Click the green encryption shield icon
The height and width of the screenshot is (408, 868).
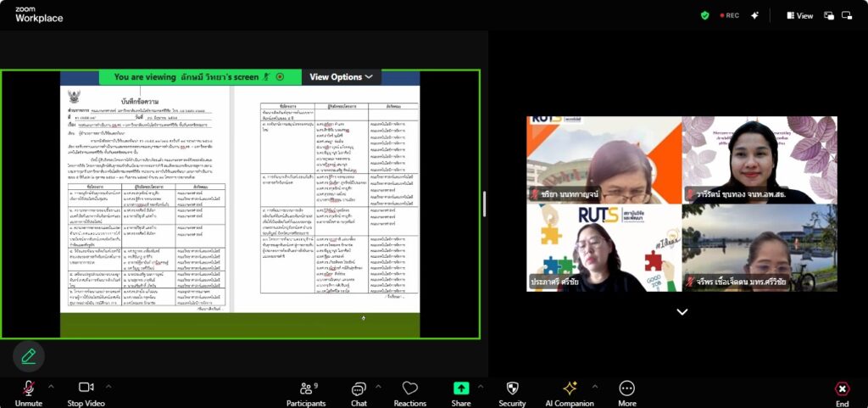coord(704,15)
